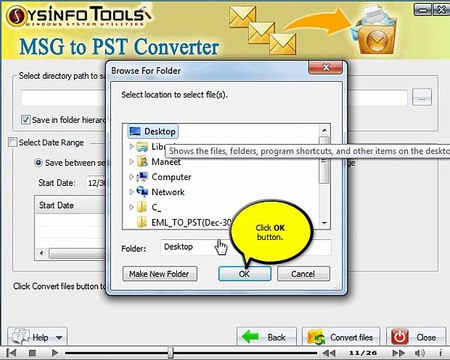450x360 pixels.
Task: Click the EML_TO_PST folder icon
Action: (142, 222)
